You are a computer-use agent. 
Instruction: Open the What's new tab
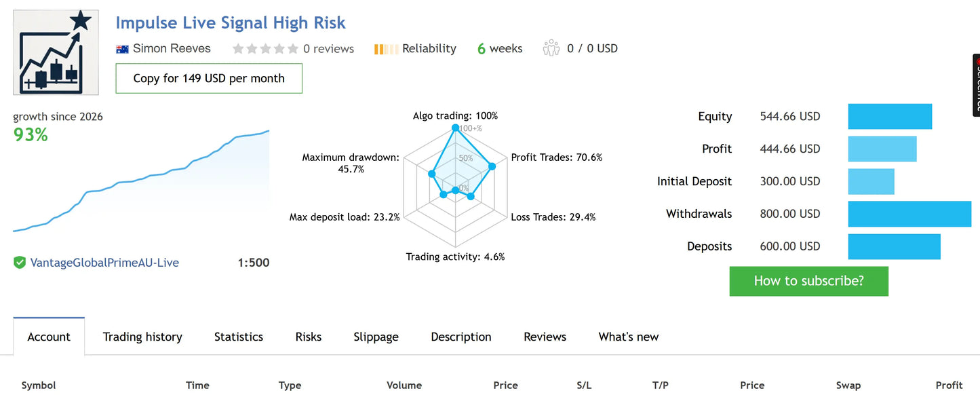(629, 337)
